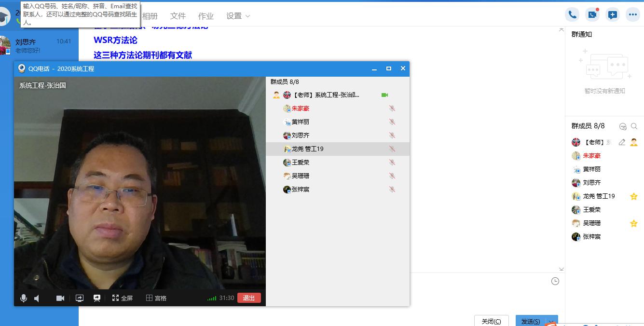Switch to the 作业 tab
Image resolution: width=644 pixels, height=326 pixels.
(206, 16)
